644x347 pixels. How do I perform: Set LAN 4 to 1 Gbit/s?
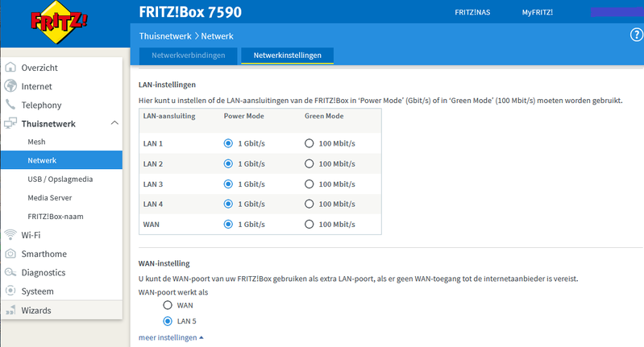pos(228,204)
